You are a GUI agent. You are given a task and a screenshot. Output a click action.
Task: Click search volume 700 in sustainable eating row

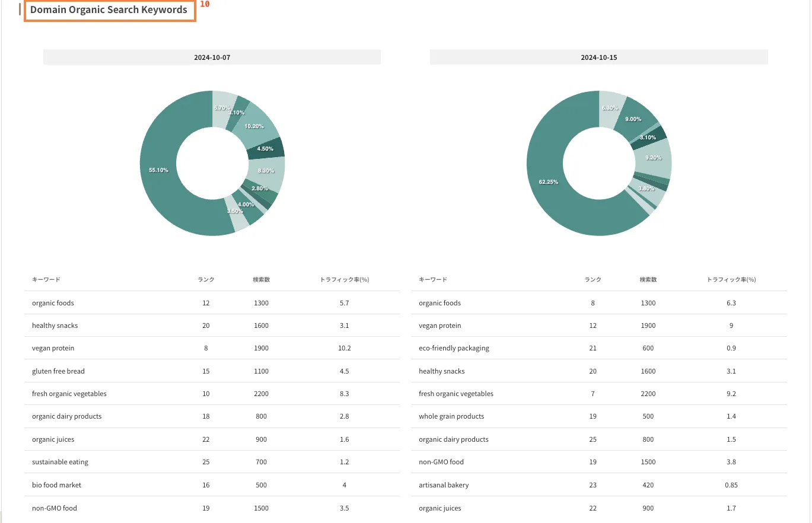click(261, 462)
